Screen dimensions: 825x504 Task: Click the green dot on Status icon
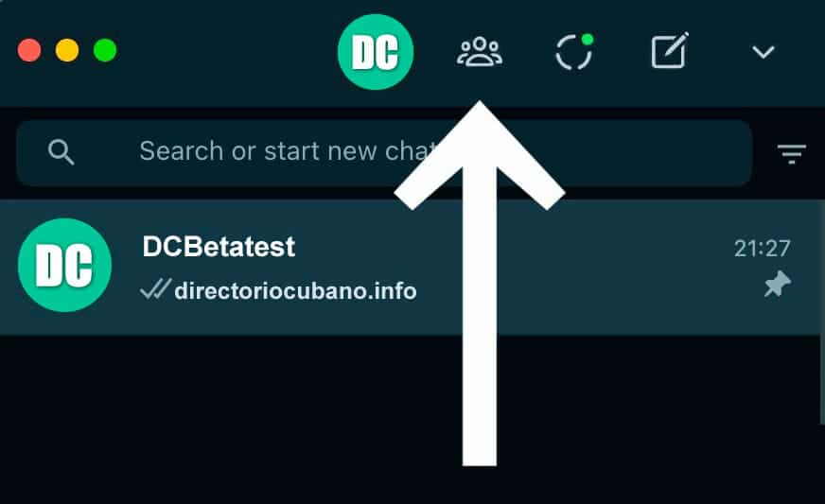click(x=588, y=40)
